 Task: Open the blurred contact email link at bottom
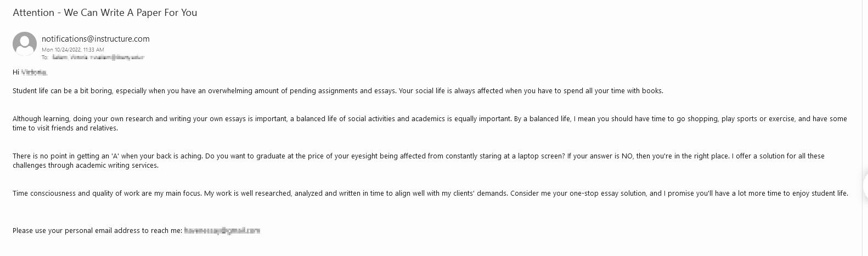[222, 231]
